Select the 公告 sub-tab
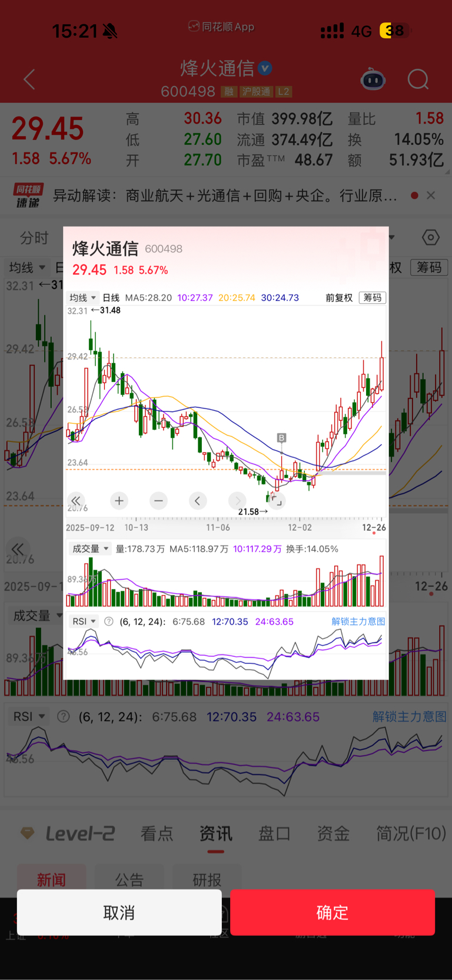This screenshot has height=980, width=452. (x=129, y=880)
